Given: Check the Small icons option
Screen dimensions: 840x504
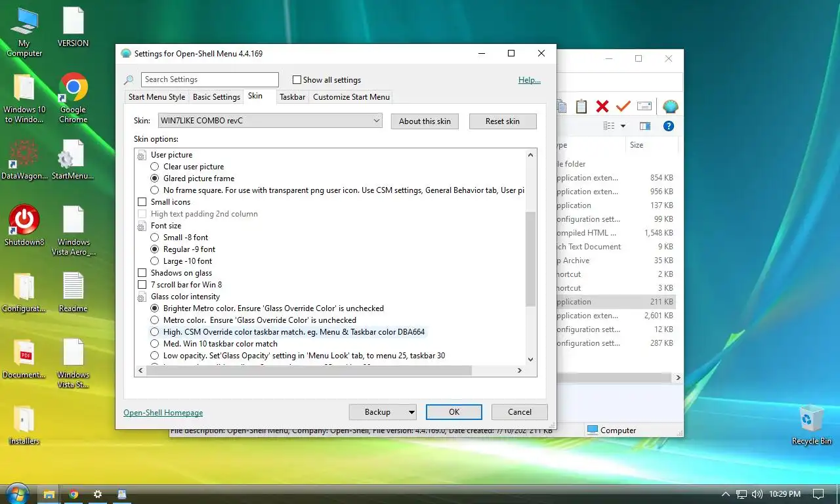Looking at the screenshot, I should [142, 202].
